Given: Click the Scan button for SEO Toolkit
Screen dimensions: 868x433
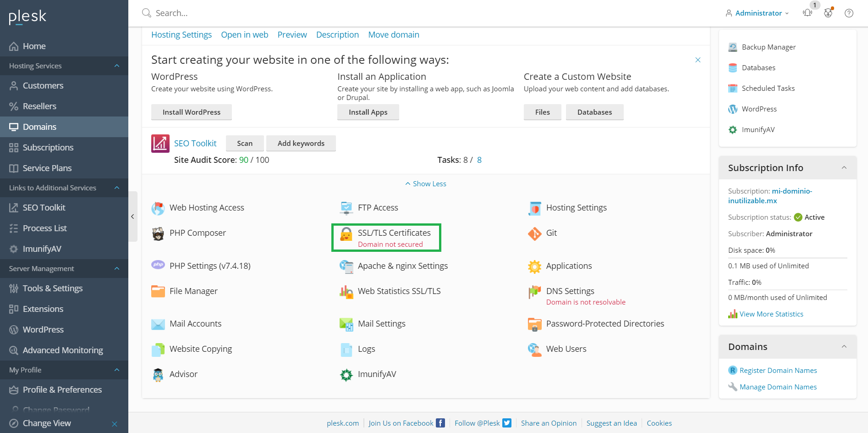Looking at the screenshot, I should coord(245,144).
